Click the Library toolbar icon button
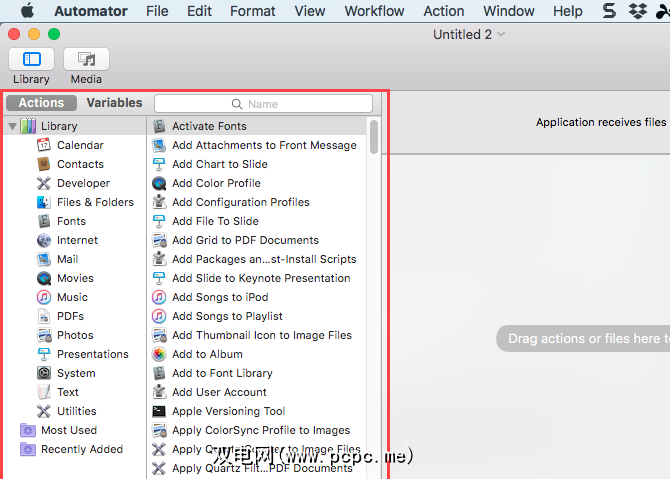Screen dimensions: 670x479 31,59
